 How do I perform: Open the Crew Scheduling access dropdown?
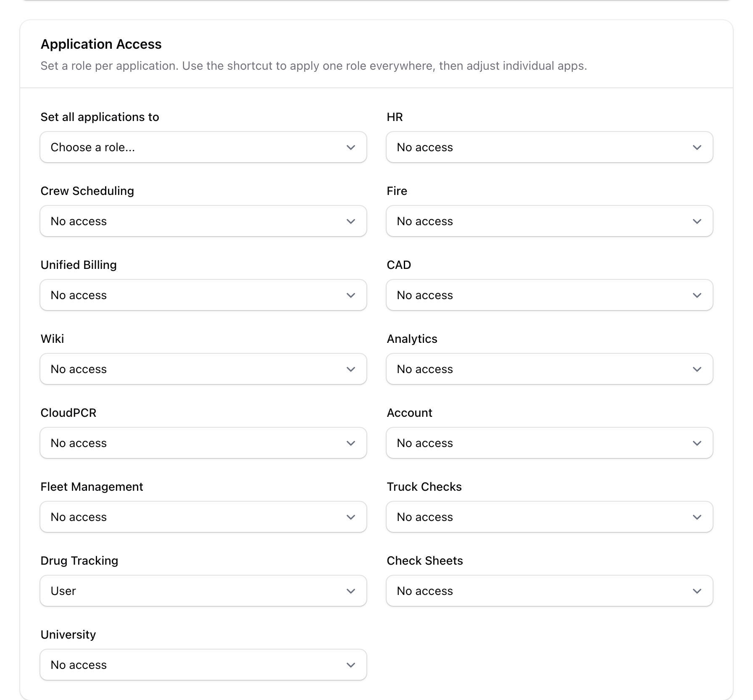[x=203, y=221]
